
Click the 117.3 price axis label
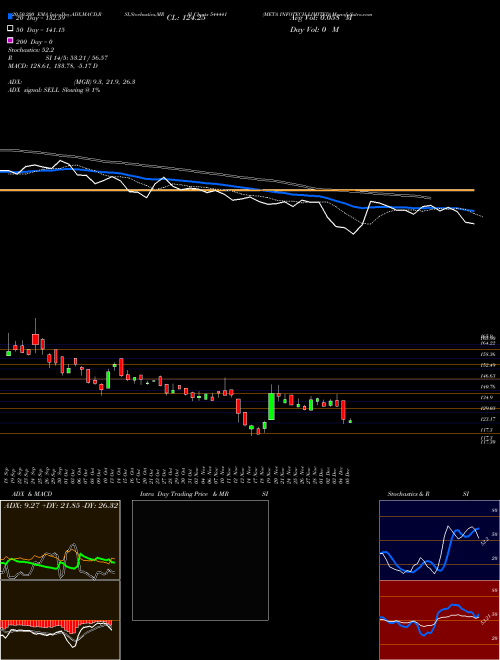click(487, 430)
